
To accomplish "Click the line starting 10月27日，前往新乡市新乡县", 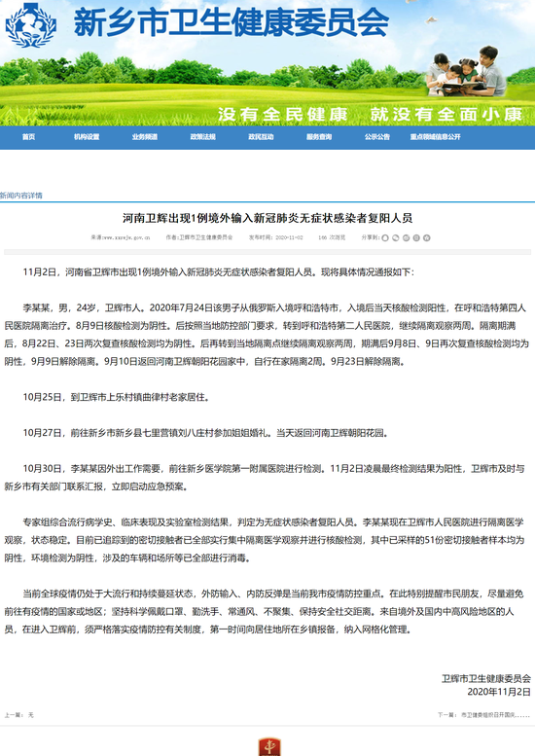I will coord(206,433).
